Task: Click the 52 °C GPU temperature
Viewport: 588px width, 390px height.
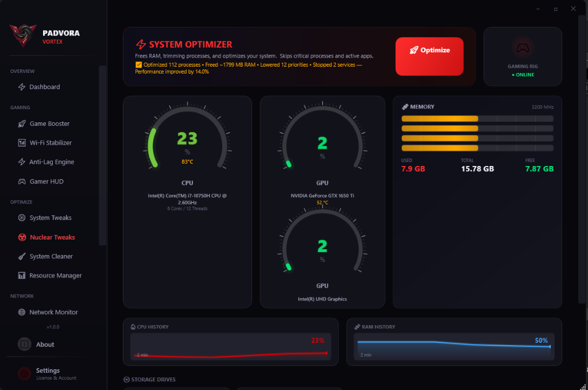Action: 322,203
